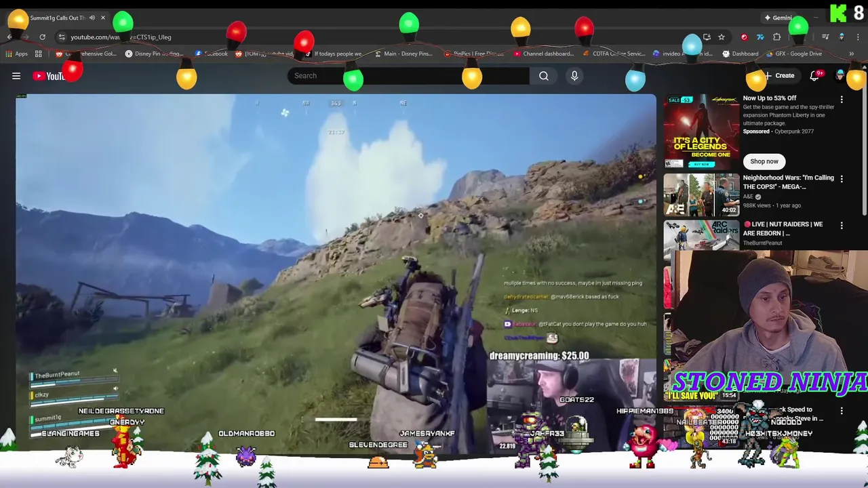Open Dashboard bookmark
This screenshot has height=488, width=868.
tap(741, 54)
